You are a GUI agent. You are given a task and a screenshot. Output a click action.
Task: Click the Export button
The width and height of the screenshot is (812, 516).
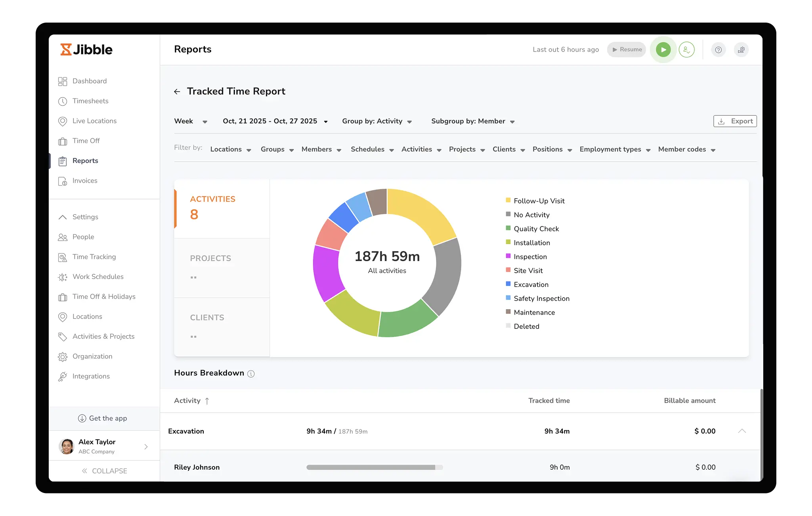tap(735, 121)
